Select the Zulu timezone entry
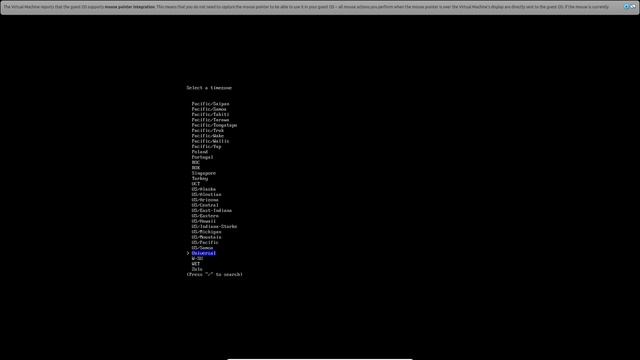This screenshot has height=360, width=640. tap(197, 269)
